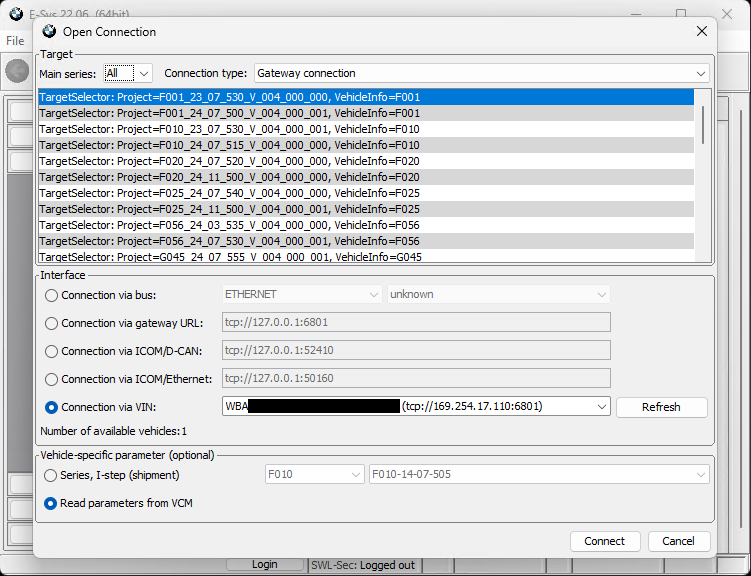Open the Main series dropdown
751x576 pixels.
click(144, 74)
